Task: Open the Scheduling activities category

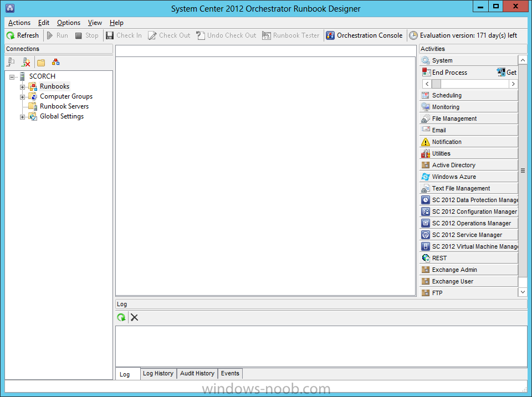Action: pos(469,95)
